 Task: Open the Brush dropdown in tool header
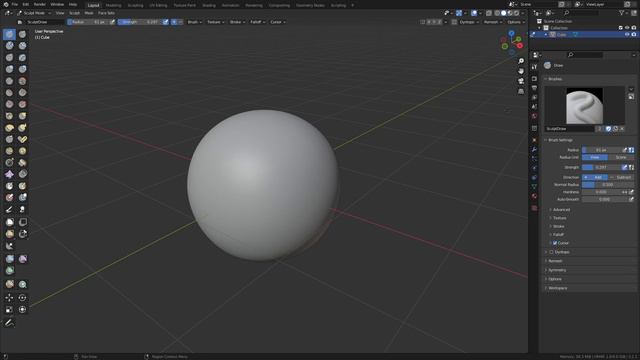[195, 22]
